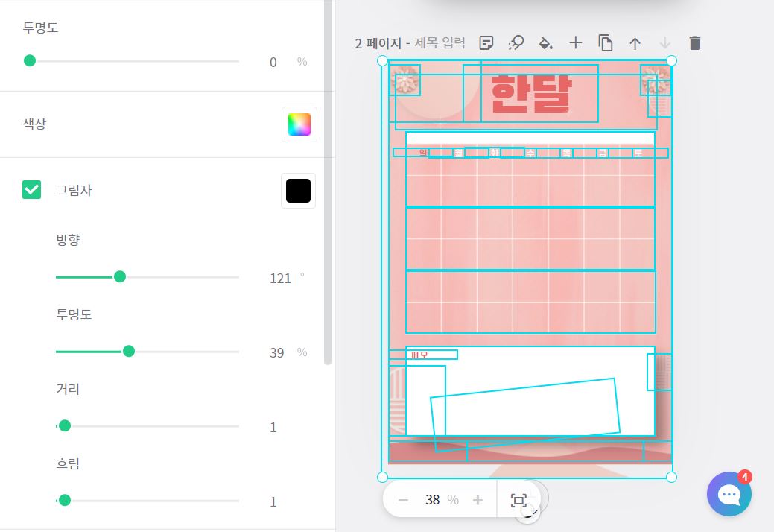
Task: Click the 방향 direction slider handle
Action: pos(119,277)
